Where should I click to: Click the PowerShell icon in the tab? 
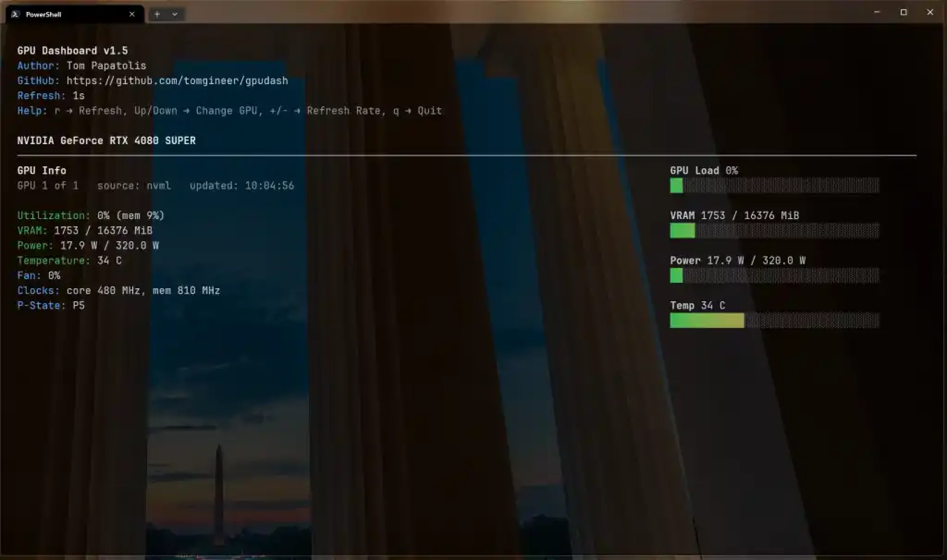[15, 14]
